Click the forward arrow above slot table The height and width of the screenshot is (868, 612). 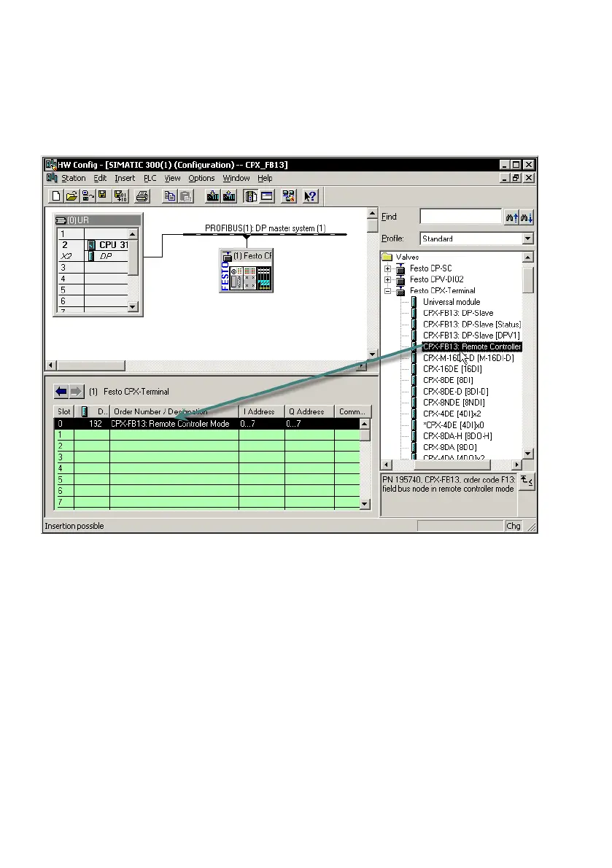click(x=77, y=392)
